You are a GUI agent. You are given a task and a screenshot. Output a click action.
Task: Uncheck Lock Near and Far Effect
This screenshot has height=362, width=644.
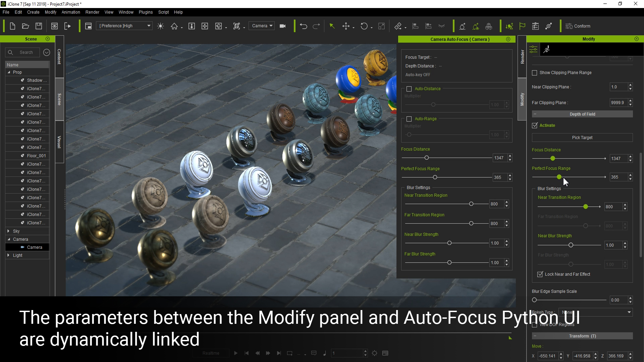(x=540, y=274)
